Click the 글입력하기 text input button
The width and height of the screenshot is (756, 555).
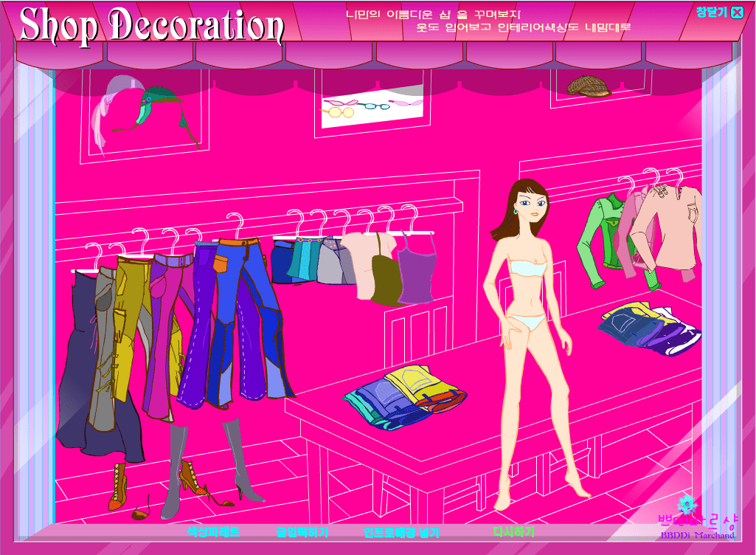302,532
